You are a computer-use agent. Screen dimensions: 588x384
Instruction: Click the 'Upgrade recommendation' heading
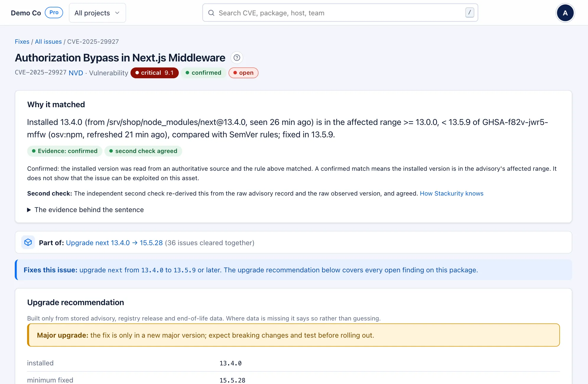coord(76,302)
